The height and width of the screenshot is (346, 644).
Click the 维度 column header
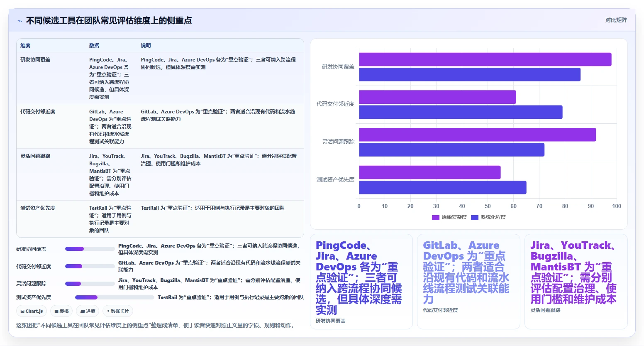[25, 46]
